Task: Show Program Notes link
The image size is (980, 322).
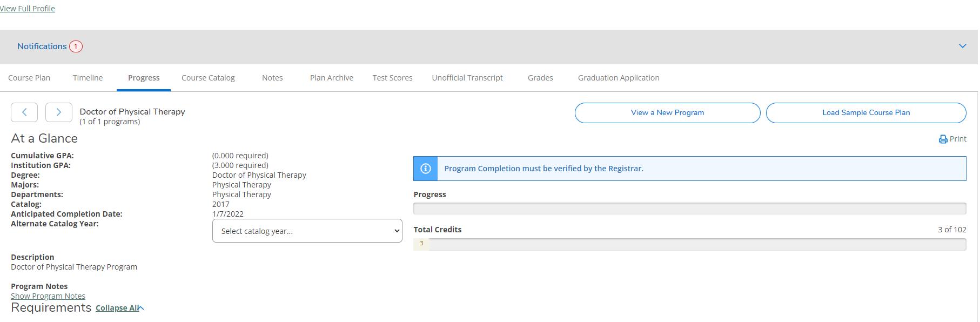Action: (48, 296)
